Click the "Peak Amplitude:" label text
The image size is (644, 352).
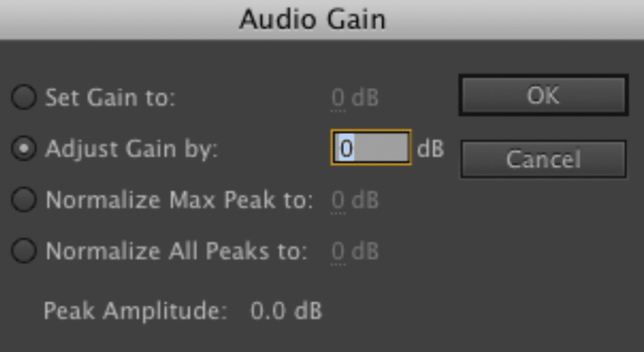click(135, 311)
